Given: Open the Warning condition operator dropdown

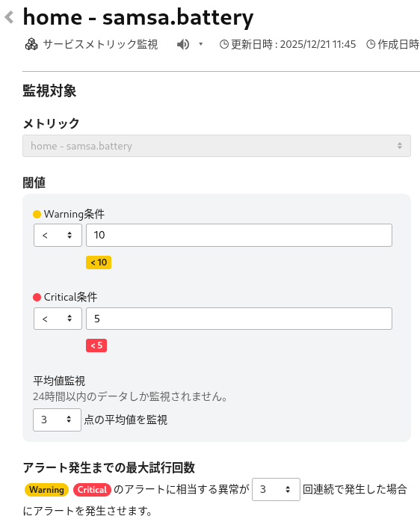Looking at the screenshot, I should [x=58, y=236].
